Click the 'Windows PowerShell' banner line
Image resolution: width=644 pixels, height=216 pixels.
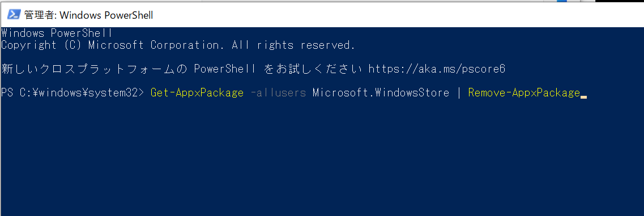[x=57, y=33]
